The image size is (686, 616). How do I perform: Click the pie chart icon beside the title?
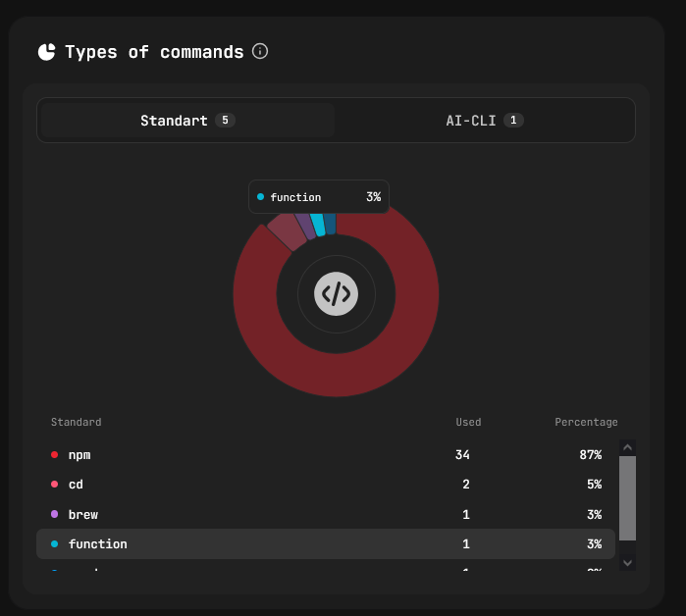pyautogui.click(x=47, y=52)
